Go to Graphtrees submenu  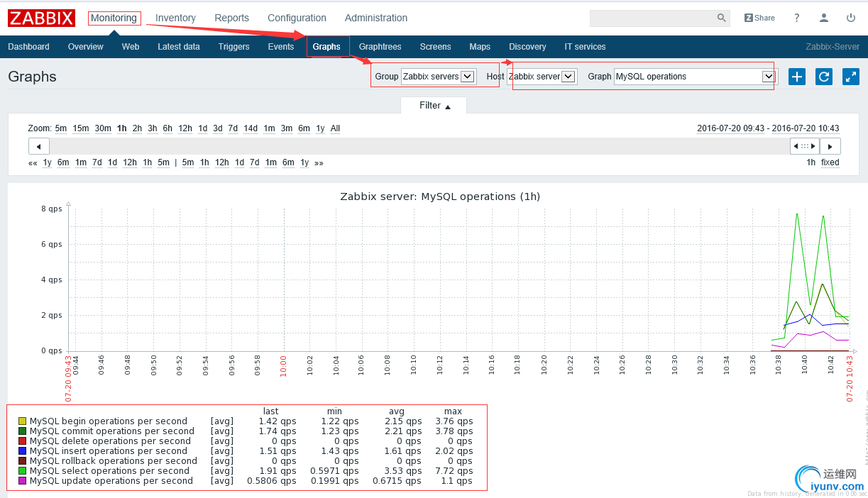coord(380,47)
